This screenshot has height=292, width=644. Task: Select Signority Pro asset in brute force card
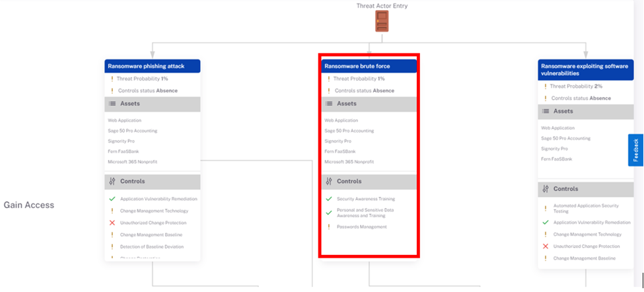338,141
